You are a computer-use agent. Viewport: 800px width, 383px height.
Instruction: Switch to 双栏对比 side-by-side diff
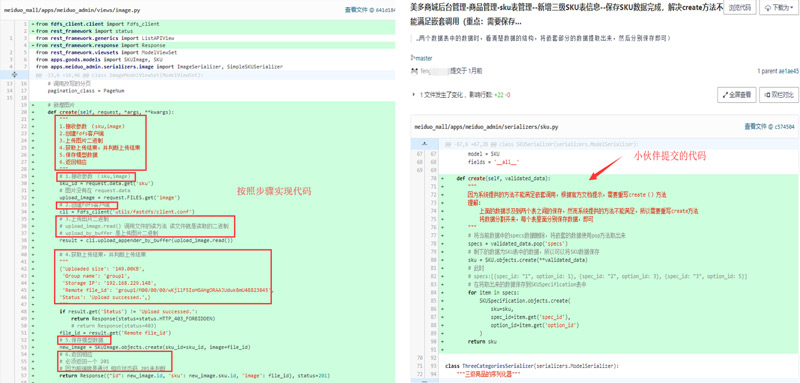pyautogui.click(x=780, y=94)
